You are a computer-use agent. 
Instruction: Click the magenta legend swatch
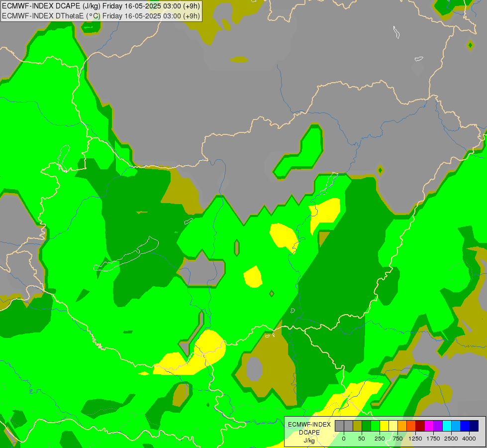(x=429, y=426)
